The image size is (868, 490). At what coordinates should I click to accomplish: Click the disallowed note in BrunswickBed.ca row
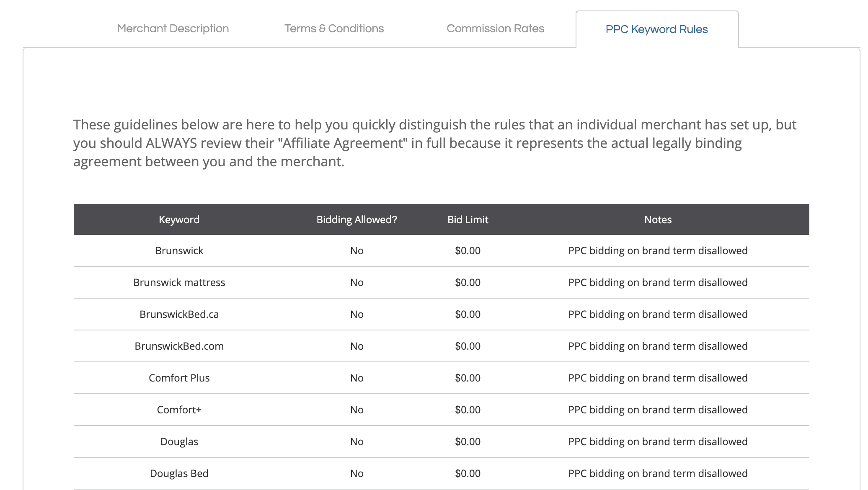click(658, 314)
